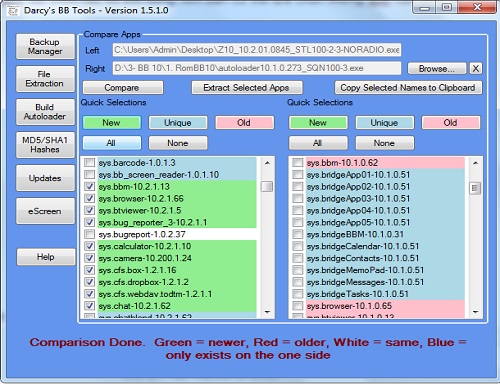Switch to File Extraction

point(45,79)
